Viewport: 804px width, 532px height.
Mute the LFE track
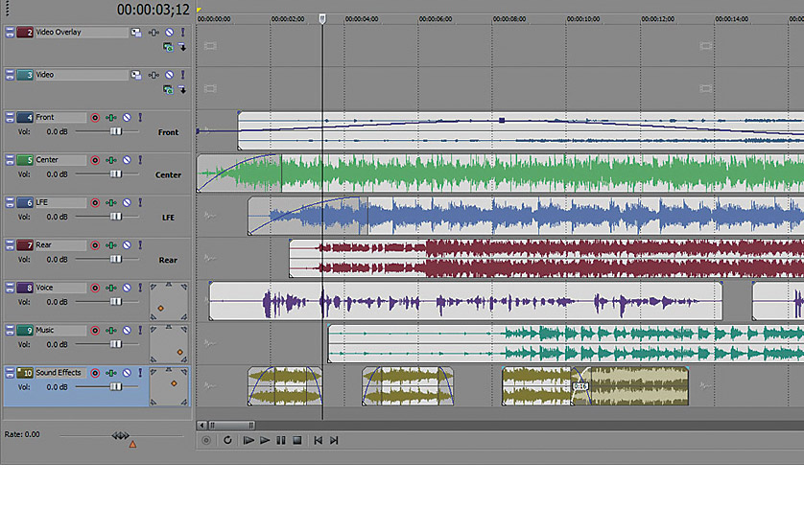(x=127, y=203)
